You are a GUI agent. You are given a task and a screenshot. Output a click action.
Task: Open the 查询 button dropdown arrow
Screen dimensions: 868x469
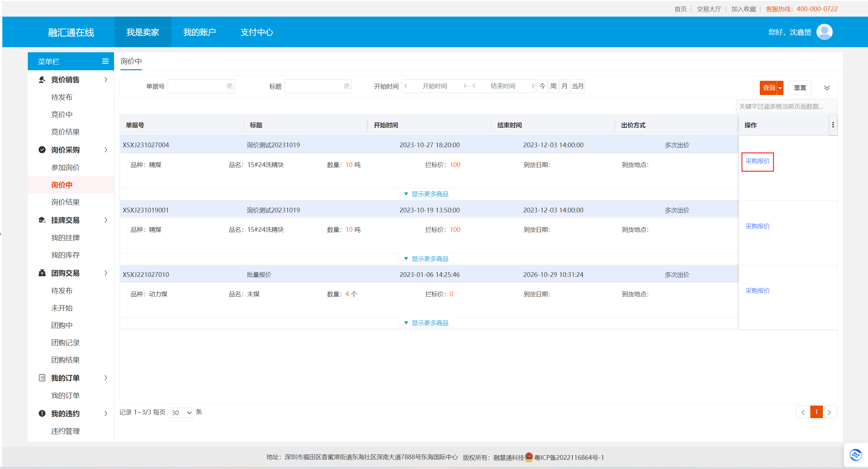click(x=780, y=88)
